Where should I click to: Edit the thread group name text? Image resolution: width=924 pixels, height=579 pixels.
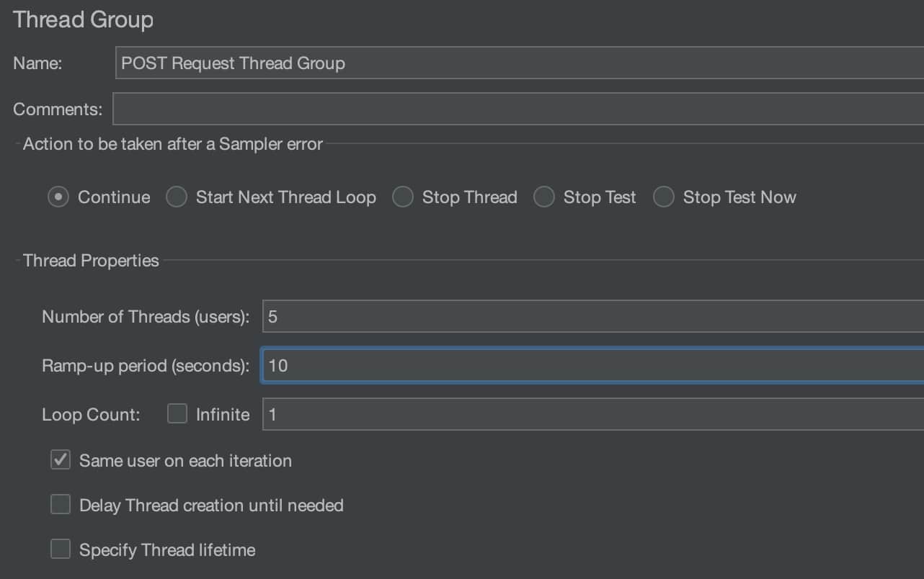[x=232, y=63]
